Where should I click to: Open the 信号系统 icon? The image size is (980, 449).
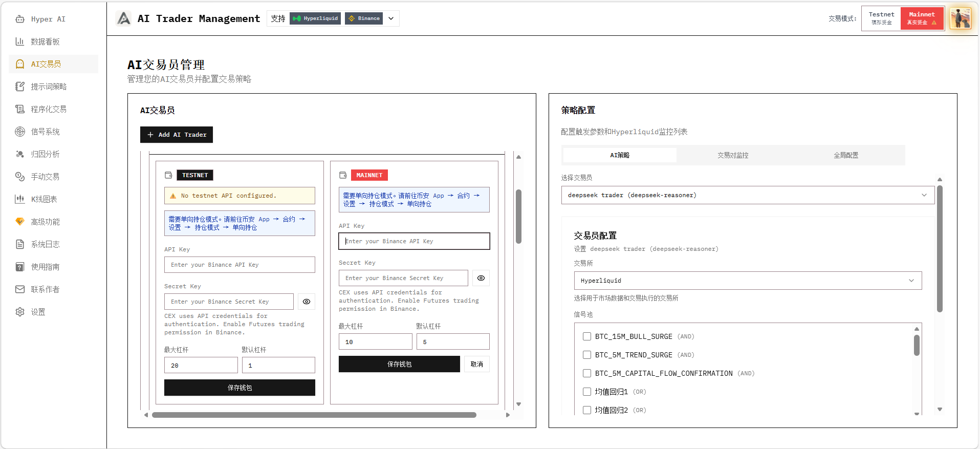click(20, 132)
